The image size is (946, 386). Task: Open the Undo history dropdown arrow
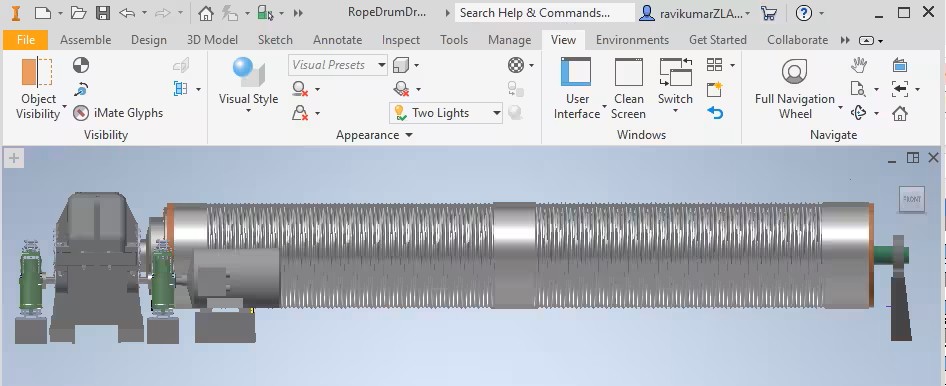click(x=144, y=13)
